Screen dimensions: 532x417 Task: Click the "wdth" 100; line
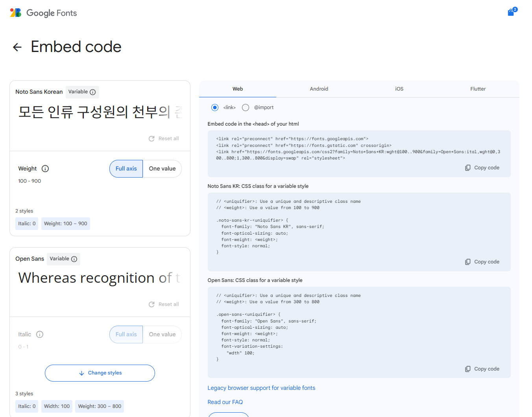click(240, 353)
